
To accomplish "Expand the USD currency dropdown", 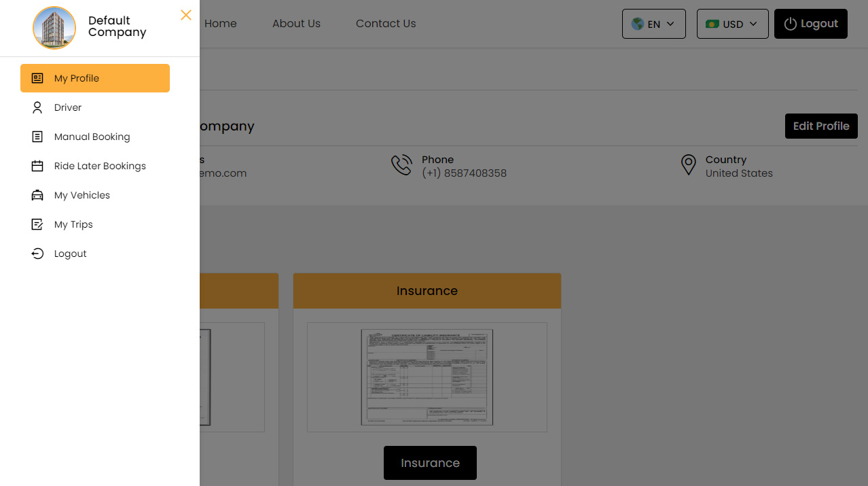I will click(x=732, y=23).
